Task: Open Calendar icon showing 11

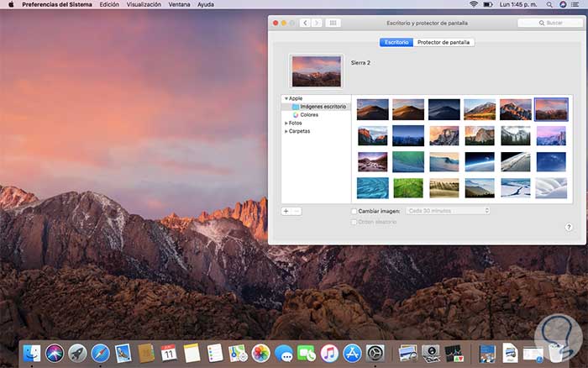Action: pos(169,354)
